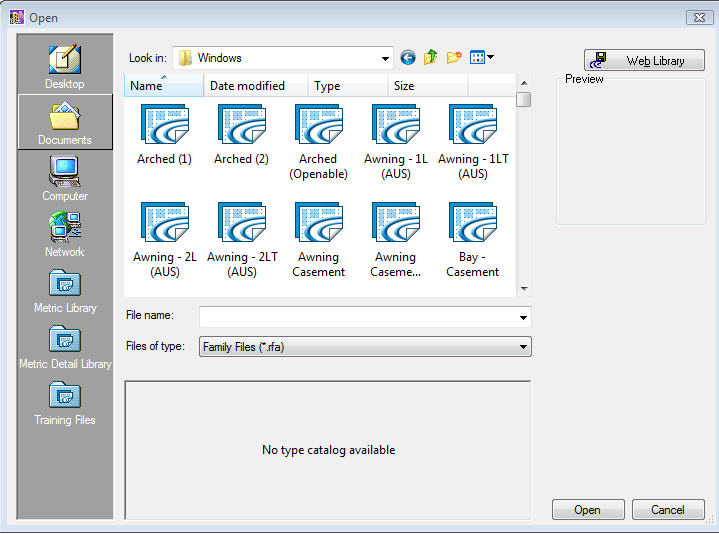Click the Cancel button

click(668, 510)
